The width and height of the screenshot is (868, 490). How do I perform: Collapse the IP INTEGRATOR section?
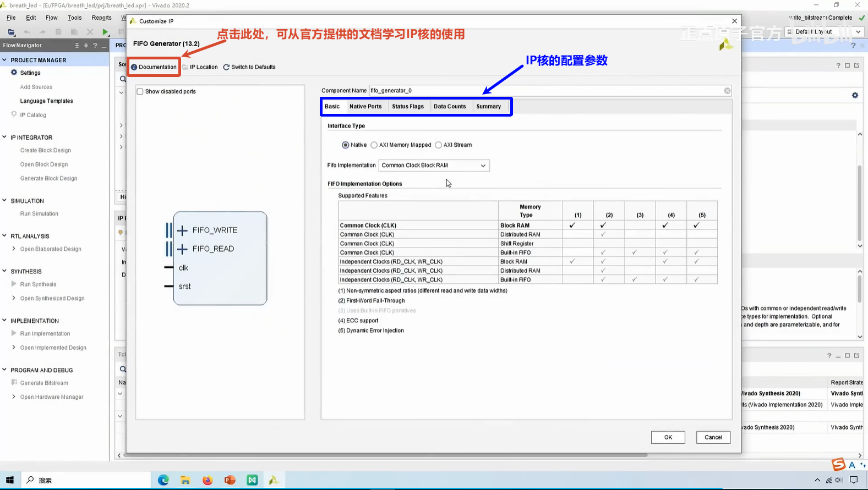pyautogui.click(x=4, y=137)
